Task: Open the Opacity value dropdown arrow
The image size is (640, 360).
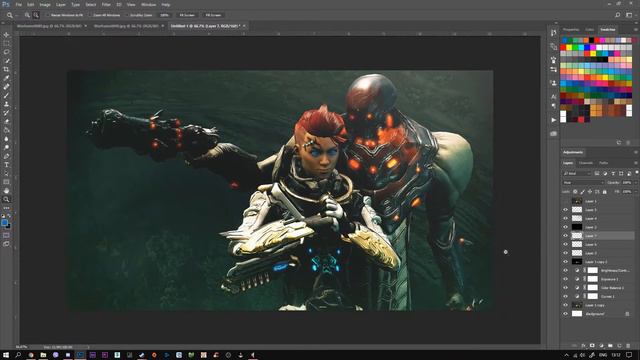Action: (636, 182)
